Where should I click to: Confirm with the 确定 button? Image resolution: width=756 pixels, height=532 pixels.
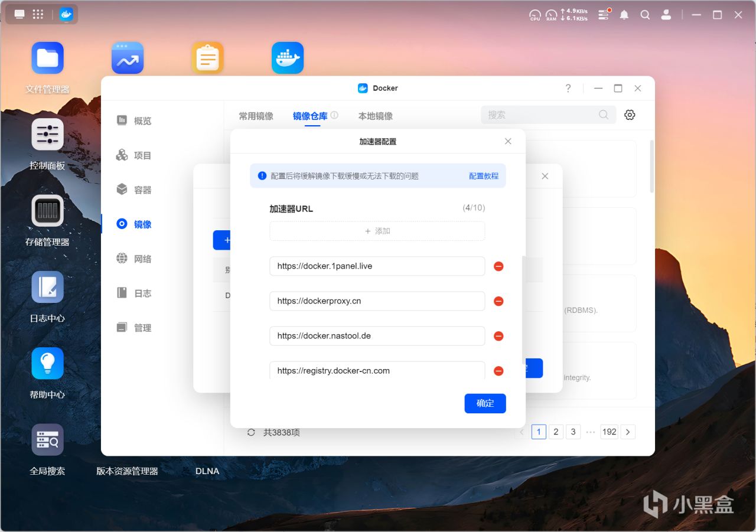point(485,403)
